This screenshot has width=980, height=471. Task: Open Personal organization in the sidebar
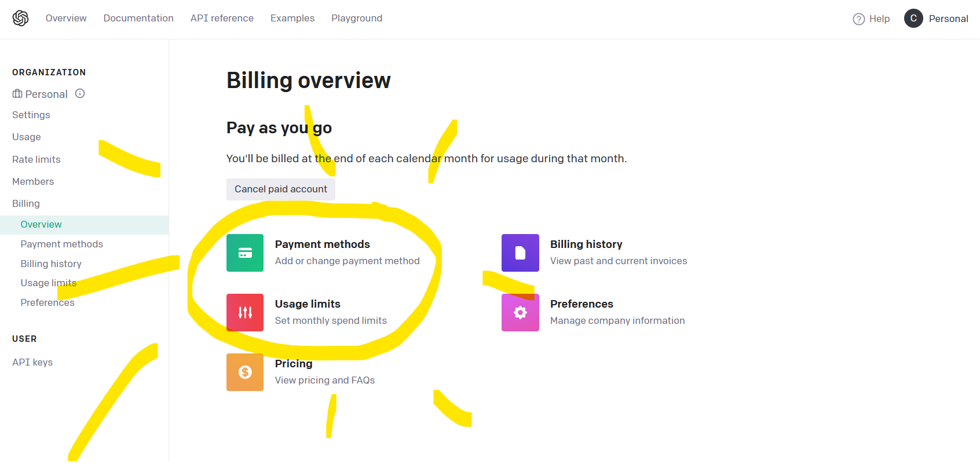pos(46,94)
